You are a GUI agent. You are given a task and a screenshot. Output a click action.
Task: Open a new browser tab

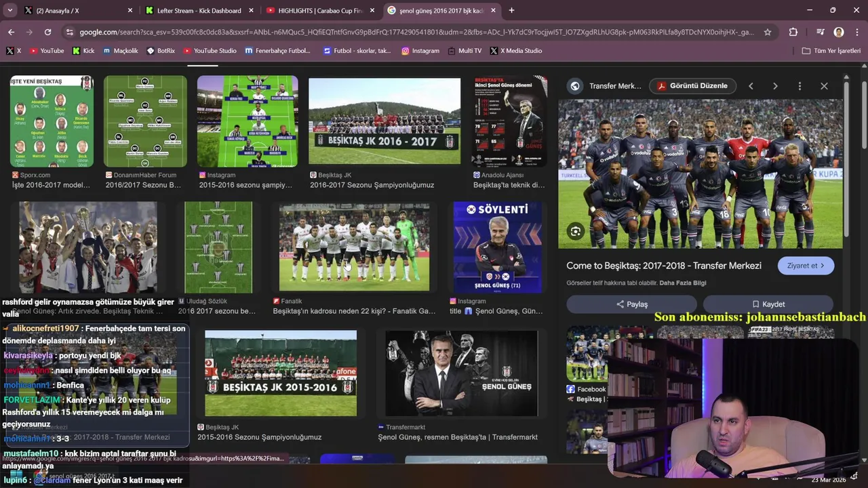[x=511, y=10]
